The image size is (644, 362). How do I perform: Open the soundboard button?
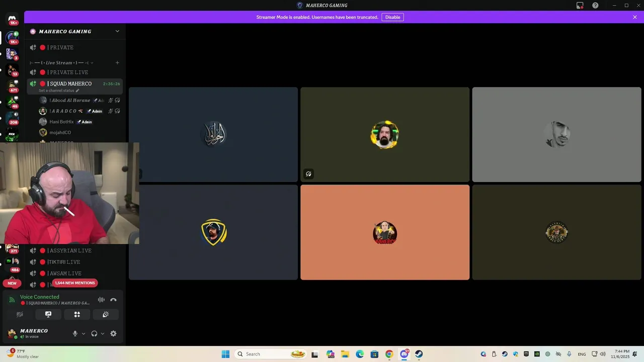pyautogui.click(x=106, y=314)
